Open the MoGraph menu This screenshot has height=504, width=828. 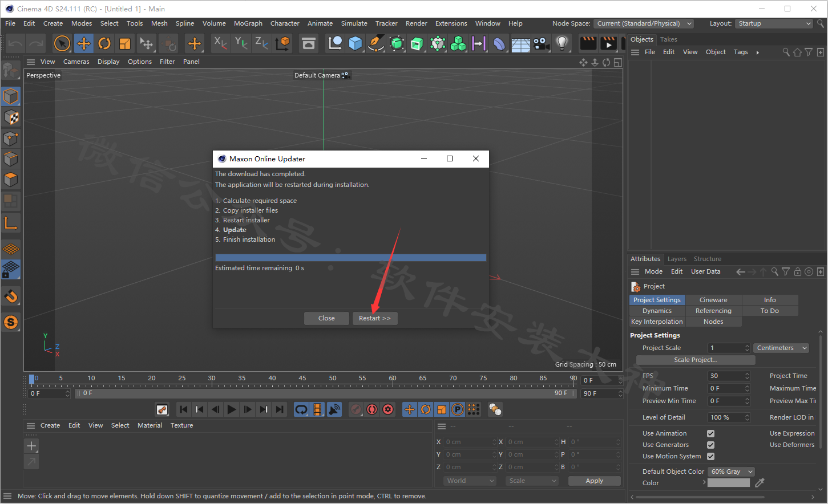point(248,23)
